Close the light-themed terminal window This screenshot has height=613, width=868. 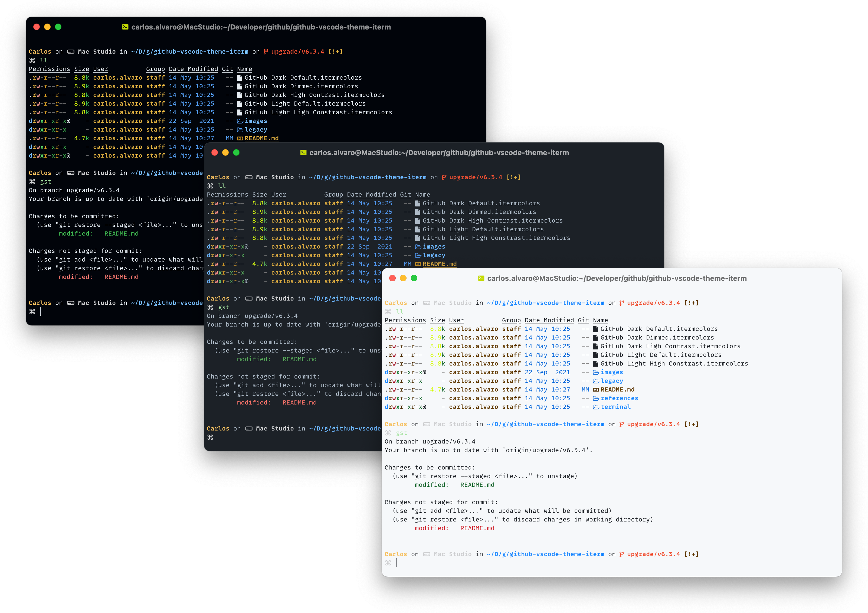point(392,278)
